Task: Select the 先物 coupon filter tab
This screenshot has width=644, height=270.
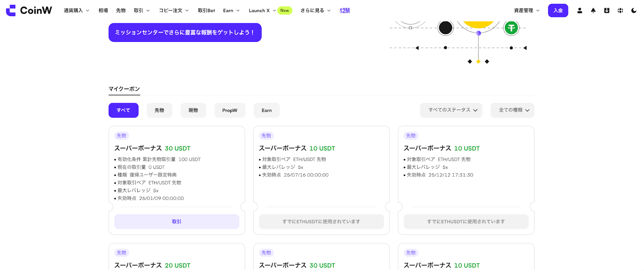Action: pos(159,110)
